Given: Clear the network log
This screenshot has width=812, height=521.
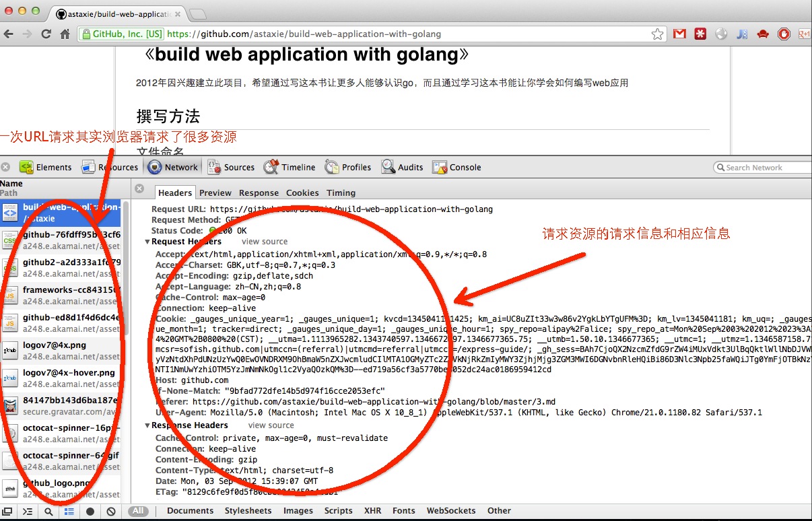Looking at the screenshot, I should 111,512.
